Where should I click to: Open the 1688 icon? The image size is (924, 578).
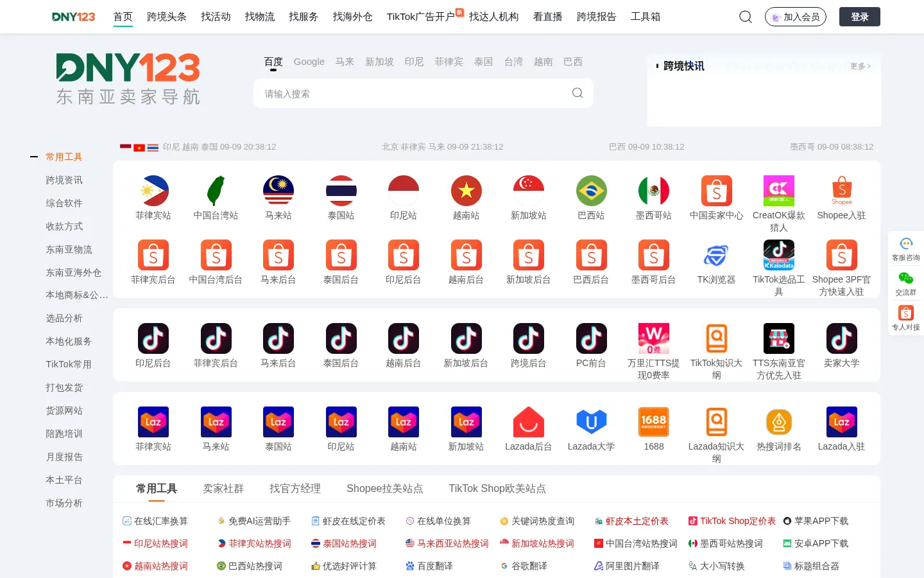coord(654,422)
